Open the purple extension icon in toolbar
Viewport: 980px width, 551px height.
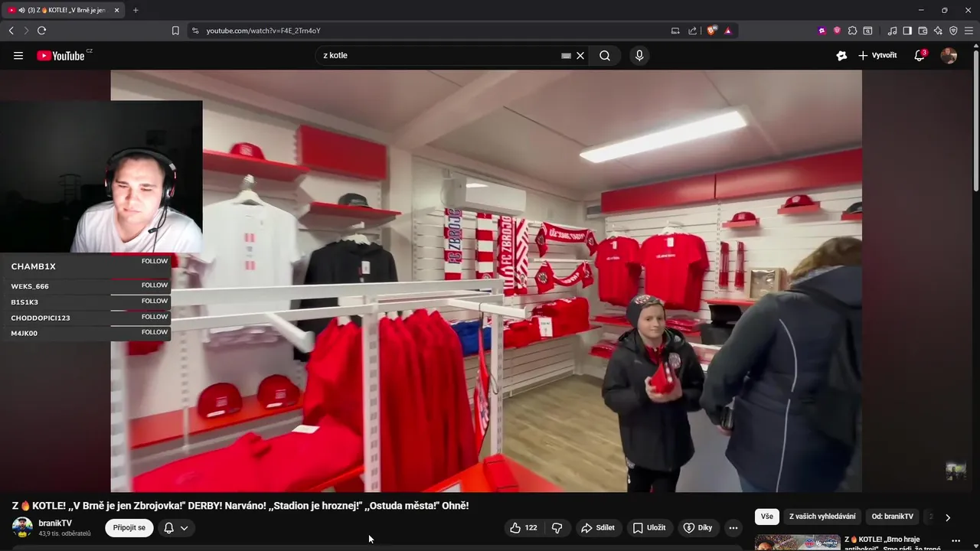click(x=822, y=31)
